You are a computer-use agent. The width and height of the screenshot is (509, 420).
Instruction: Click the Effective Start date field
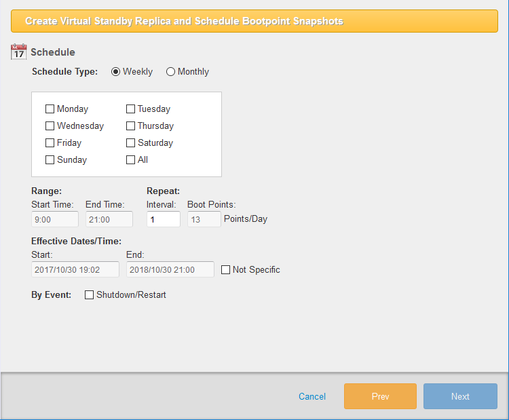click(75, 269)
